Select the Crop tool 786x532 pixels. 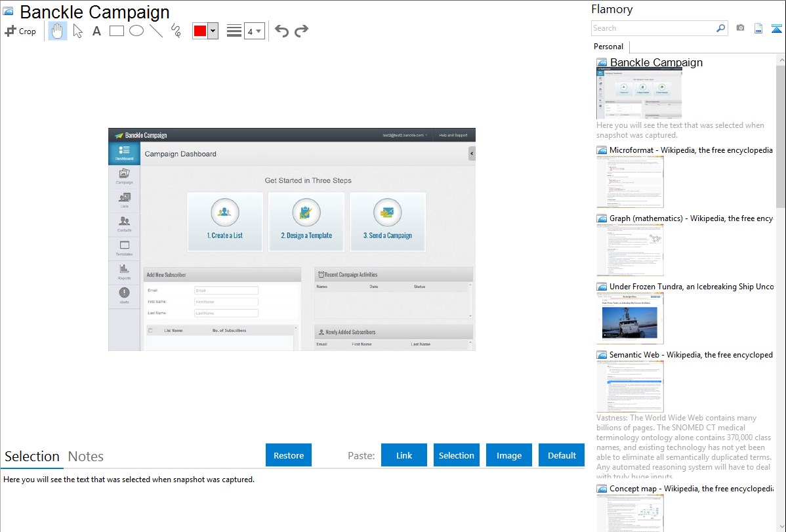(x=20, y=31)
